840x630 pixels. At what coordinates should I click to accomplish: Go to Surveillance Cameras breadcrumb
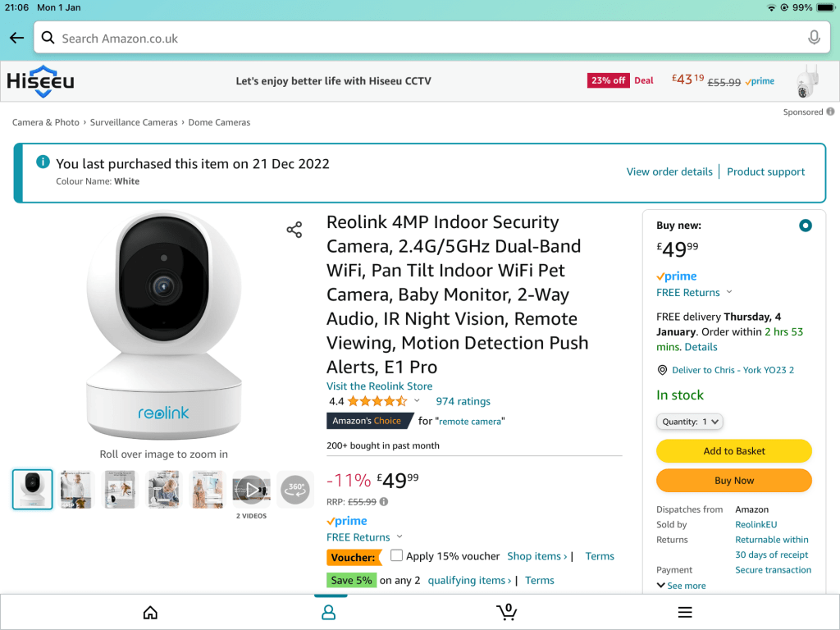pos(134,122)
